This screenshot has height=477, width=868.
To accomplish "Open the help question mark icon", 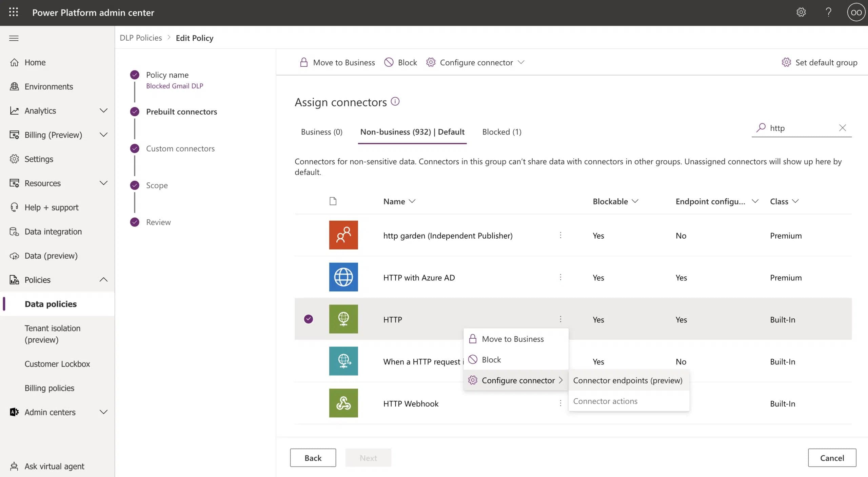I will (x=828, y=12).
